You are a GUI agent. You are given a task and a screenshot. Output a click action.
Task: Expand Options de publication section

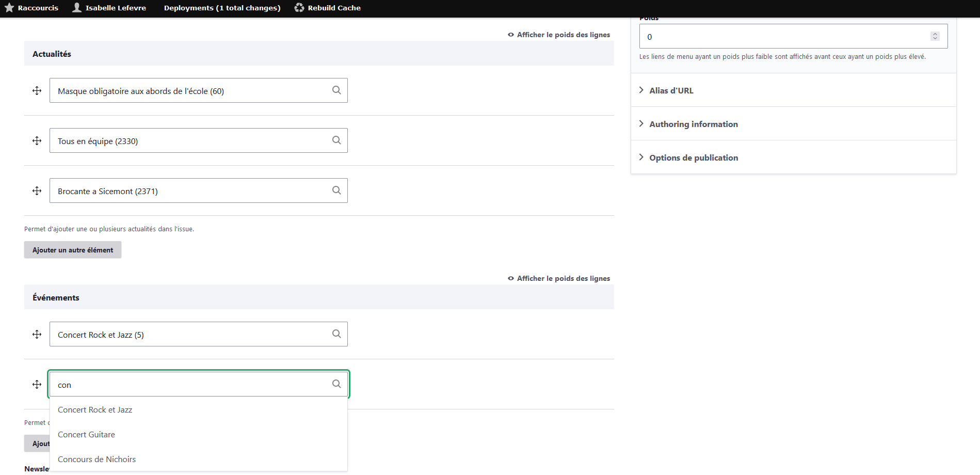pyautogui.click(x=693, y=157)
